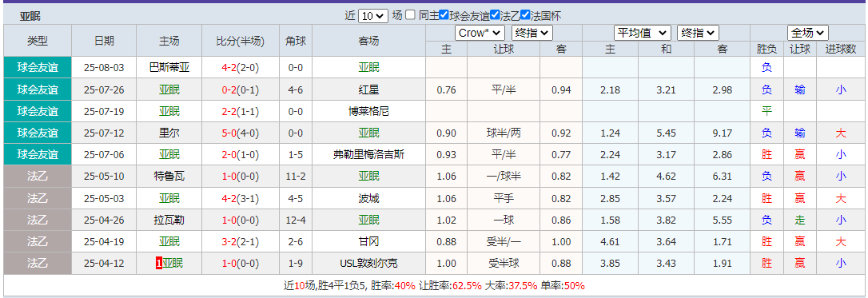Screen dimensions: 868x298
Task: Click the 比分(半场) column header
Action: click(x=241, y=41)
